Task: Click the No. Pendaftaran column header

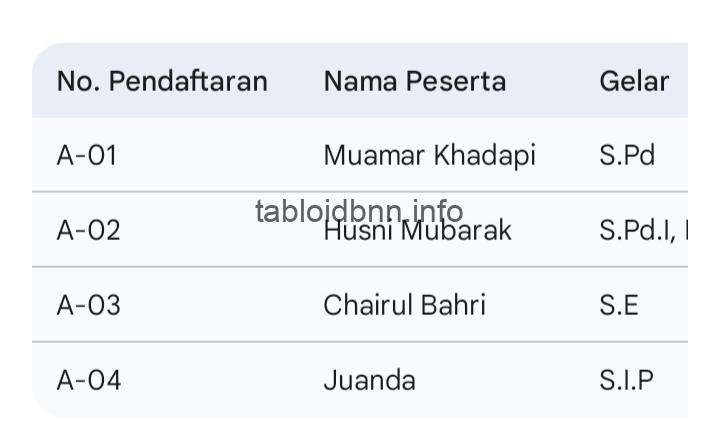Action: [x=162, y=81]
